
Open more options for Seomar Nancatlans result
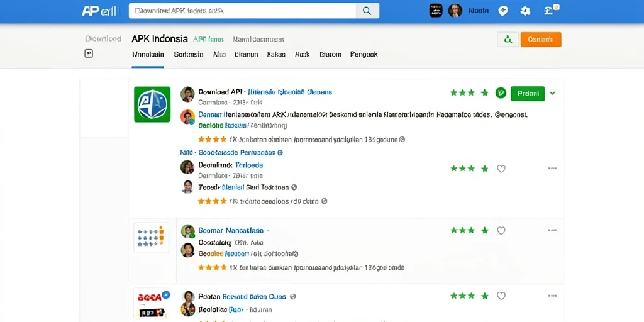click(x=552, y=230)
